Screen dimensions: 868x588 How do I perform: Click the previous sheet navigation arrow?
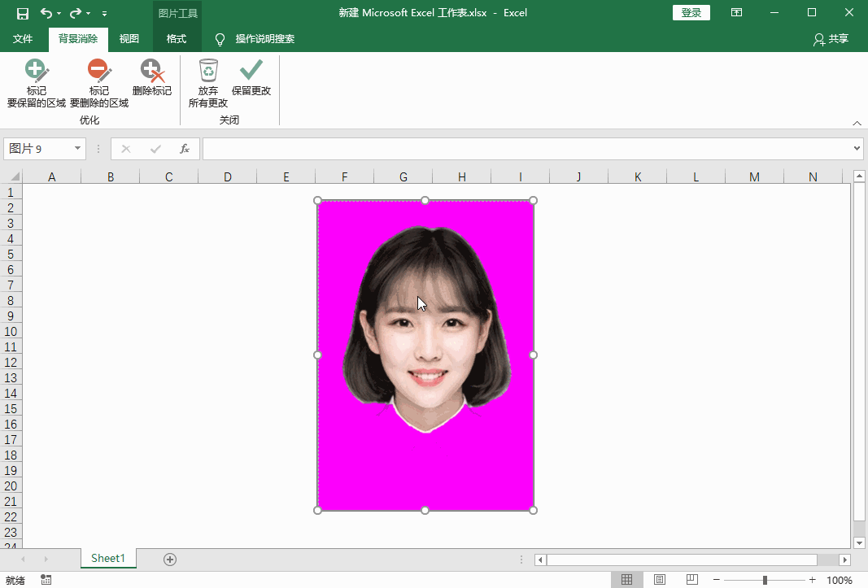[x=23, y=560]
